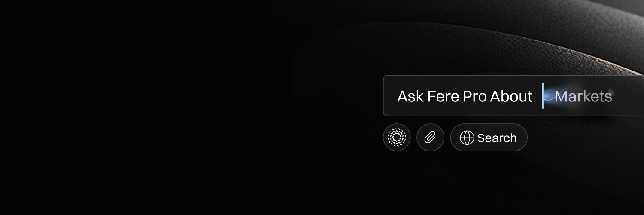
Task: Open the dotted spiral model selector
Action: (397, 138)
